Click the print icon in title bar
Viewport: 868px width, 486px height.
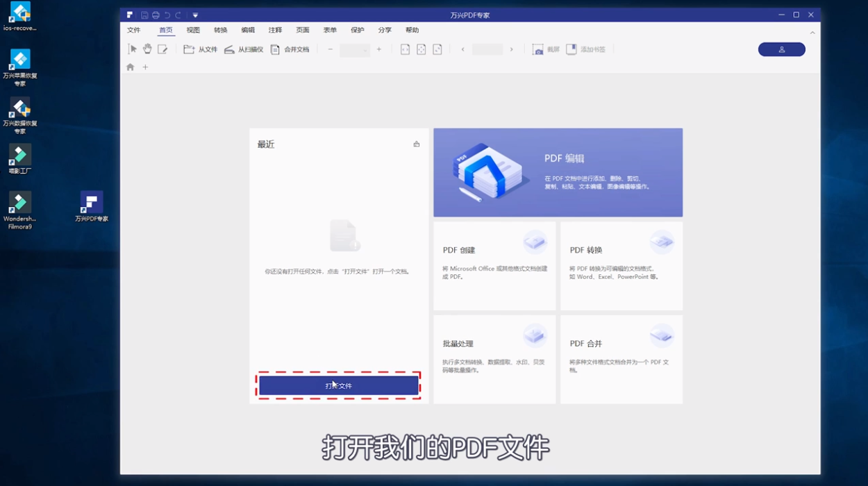(x=156, y=15)
